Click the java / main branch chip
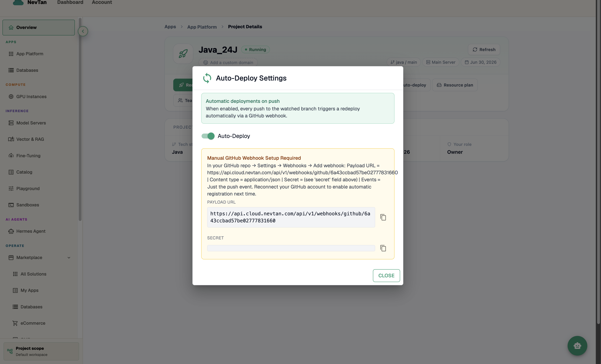Screen dimensions: 601x364 click(403, 62)
